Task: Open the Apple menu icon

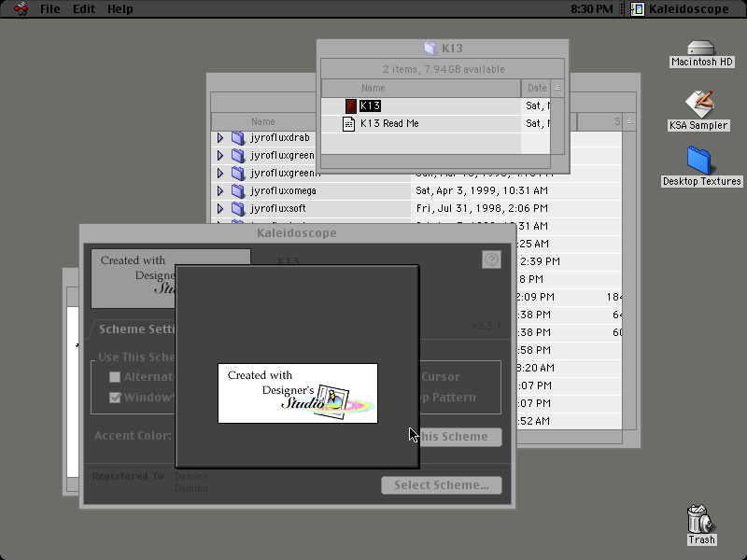Action: coord(21,8)
